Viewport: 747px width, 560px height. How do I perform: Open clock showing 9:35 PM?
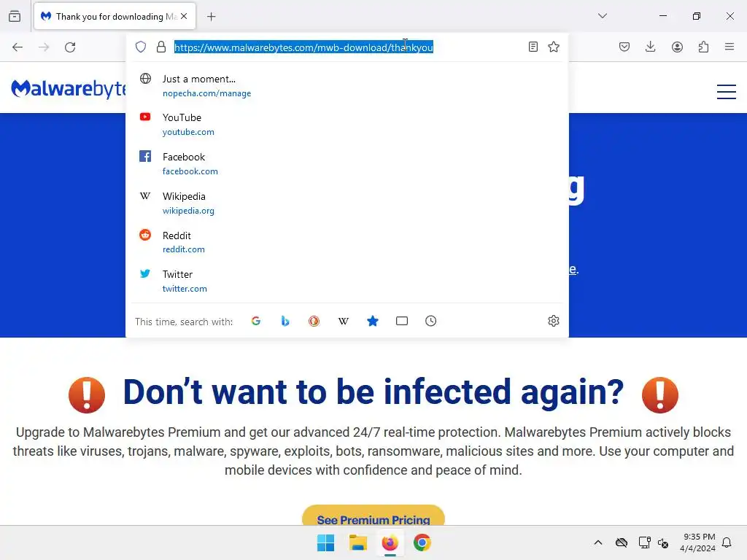click(698, 542)
